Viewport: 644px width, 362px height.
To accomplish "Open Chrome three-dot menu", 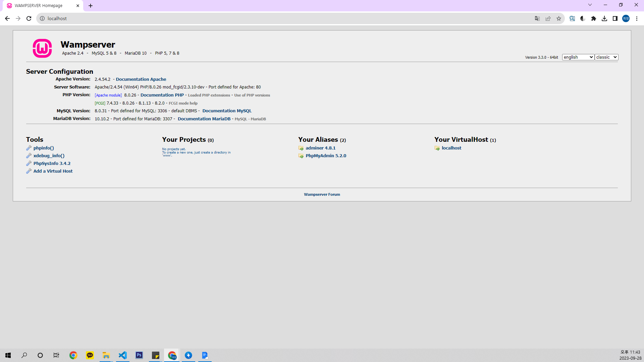I will point(637,18).
